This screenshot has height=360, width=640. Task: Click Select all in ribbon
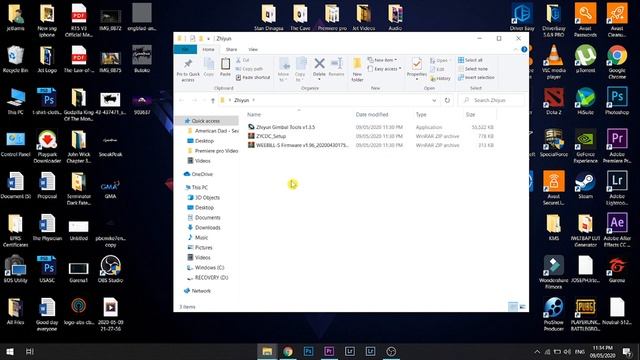[x=470, y=60]
